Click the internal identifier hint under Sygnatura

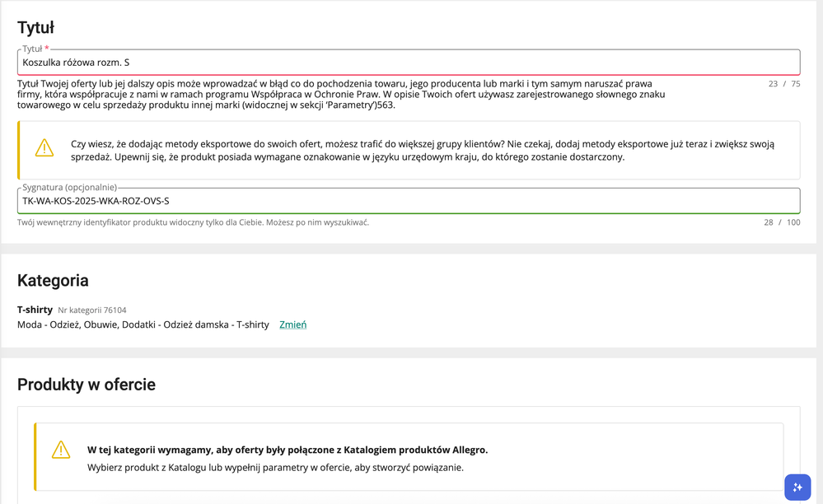(x=193, y=222)
